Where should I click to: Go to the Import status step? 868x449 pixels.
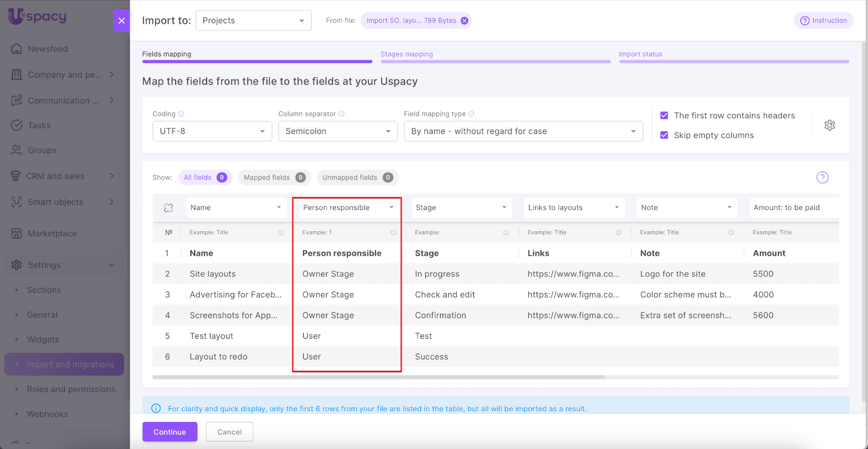(x=641, y=54)
